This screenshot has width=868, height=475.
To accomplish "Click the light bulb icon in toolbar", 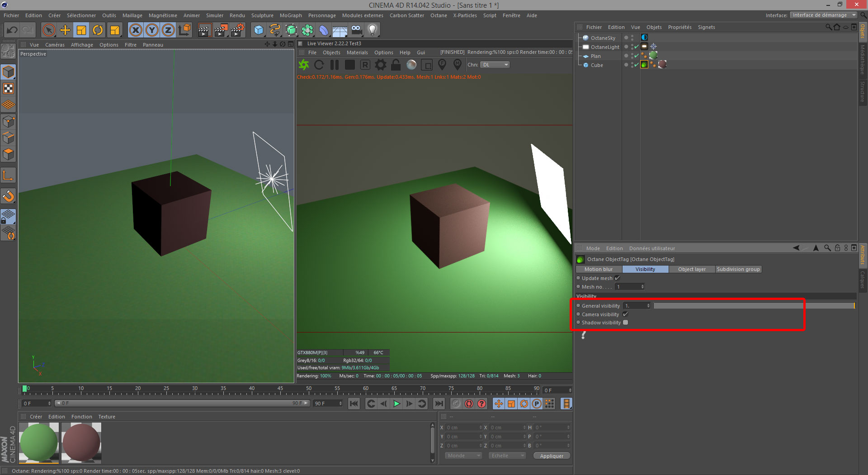I will point(372,30).
